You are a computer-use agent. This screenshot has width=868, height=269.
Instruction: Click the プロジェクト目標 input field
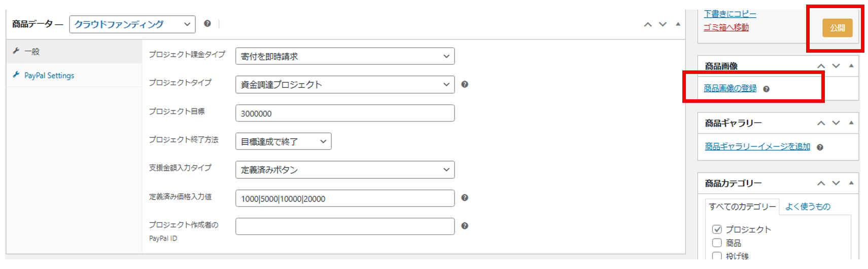[x=344, y=113]
